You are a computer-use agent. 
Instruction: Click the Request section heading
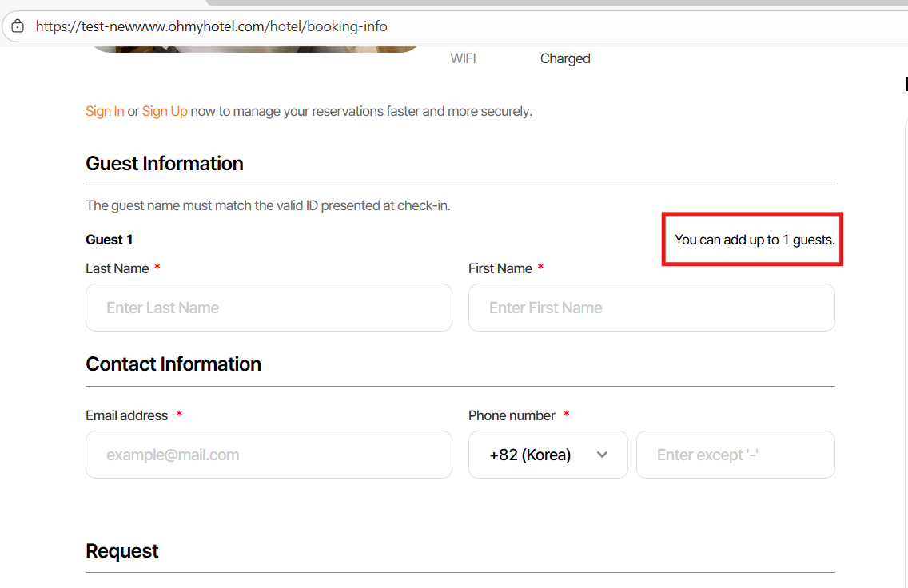tap(122, 550)
